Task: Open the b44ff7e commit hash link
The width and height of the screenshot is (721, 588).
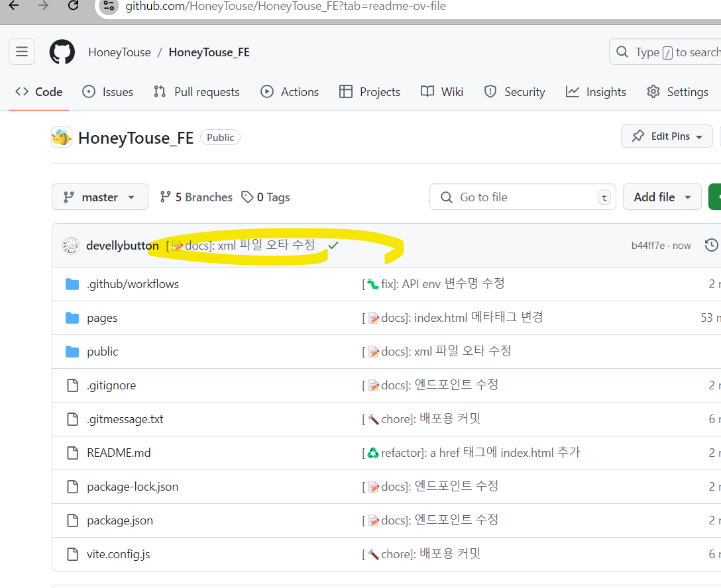Action: click(648, 246)
